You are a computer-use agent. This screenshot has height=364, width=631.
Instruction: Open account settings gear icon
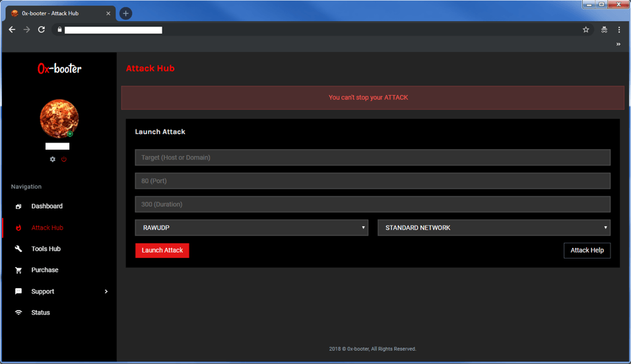pyautogui.click(x=53, y=160)
